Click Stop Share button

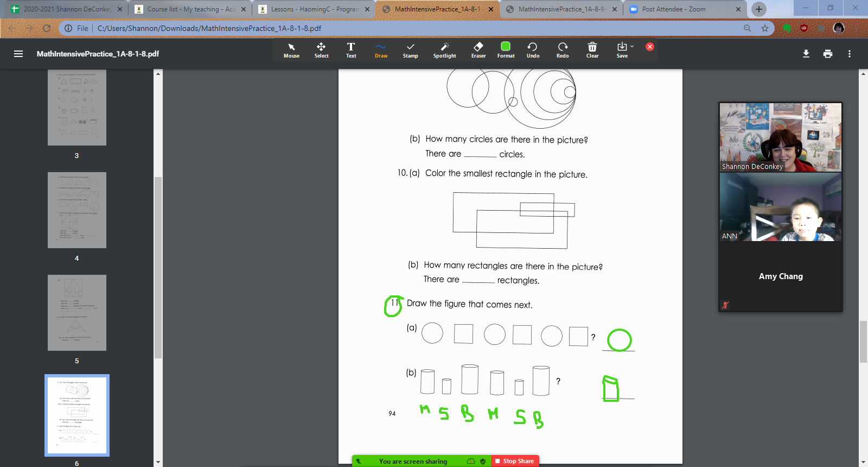click(x=515, y=461)
